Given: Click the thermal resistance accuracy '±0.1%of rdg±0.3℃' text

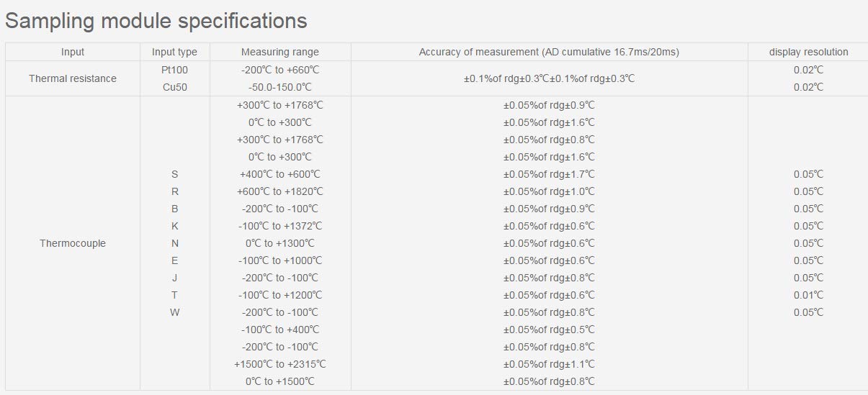Looking at the screenshot, I should [x=549, y=78].
